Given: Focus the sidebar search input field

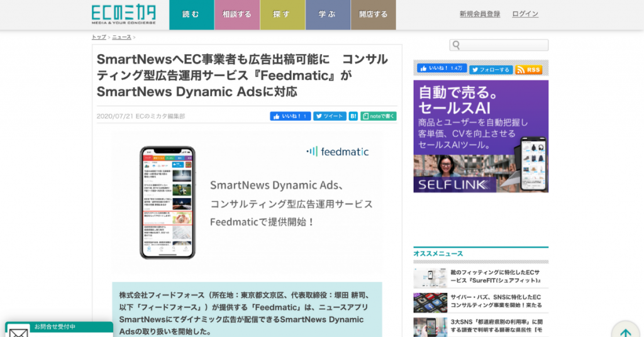Looking at the screenshot, I should 499,45.
